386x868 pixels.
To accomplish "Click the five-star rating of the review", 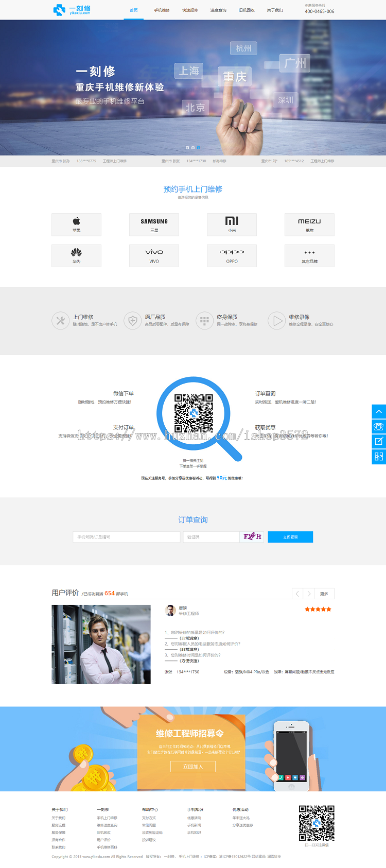I will 318,609.
